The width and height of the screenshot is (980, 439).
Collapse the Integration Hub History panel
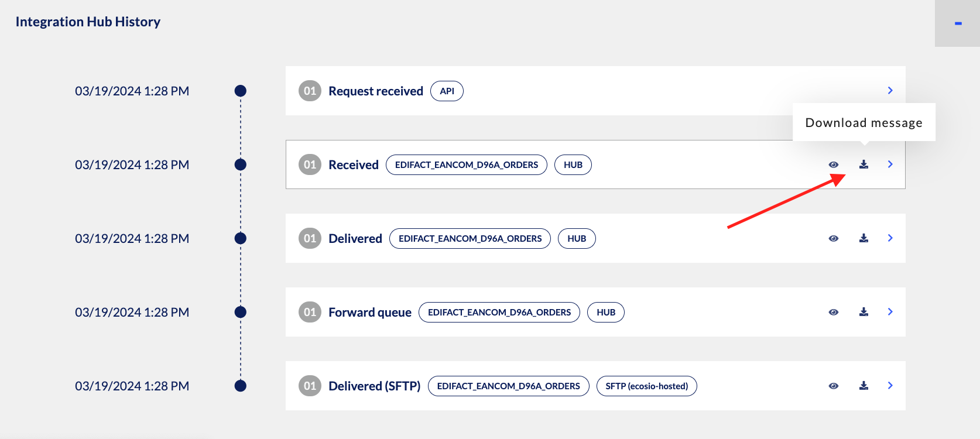[x=958, y=23]
